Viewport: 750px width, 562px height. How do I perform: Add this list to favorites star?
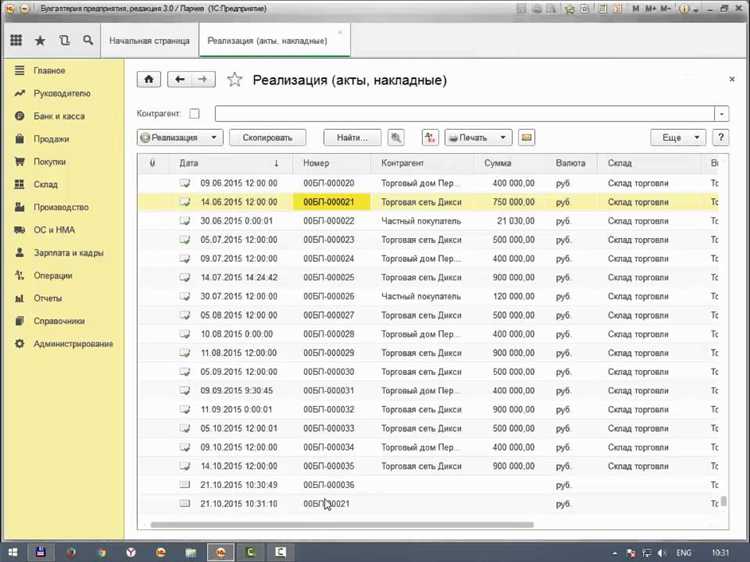pos(234,79)
